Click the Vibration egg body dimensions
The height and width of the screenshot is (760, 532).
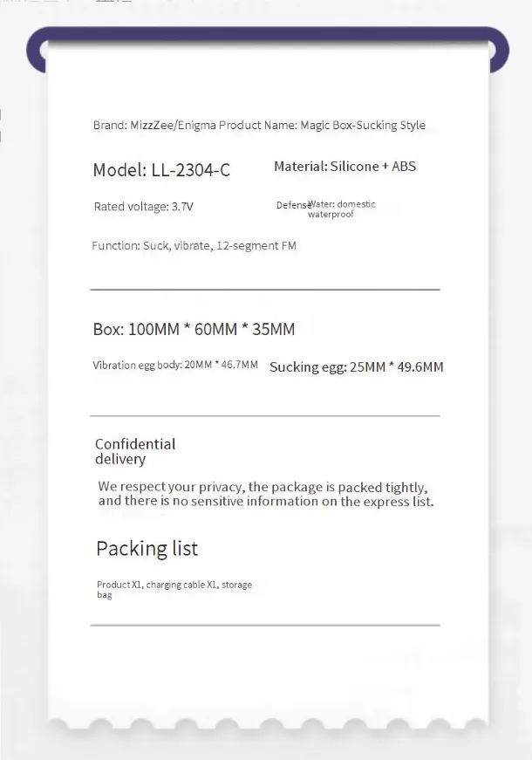(174, 365)
